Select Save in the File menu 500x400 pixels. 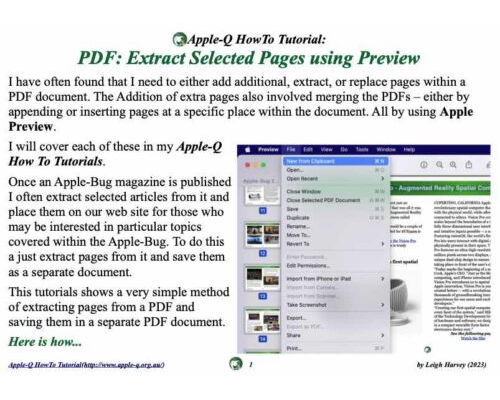click(336, 209)
